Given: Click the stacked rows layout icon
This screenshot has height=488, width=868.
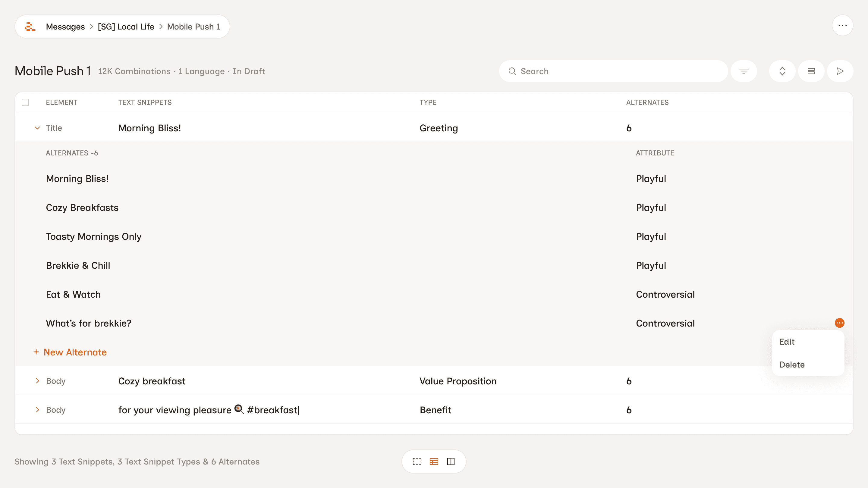Looking at the screenshot, I should coord(811,71).
